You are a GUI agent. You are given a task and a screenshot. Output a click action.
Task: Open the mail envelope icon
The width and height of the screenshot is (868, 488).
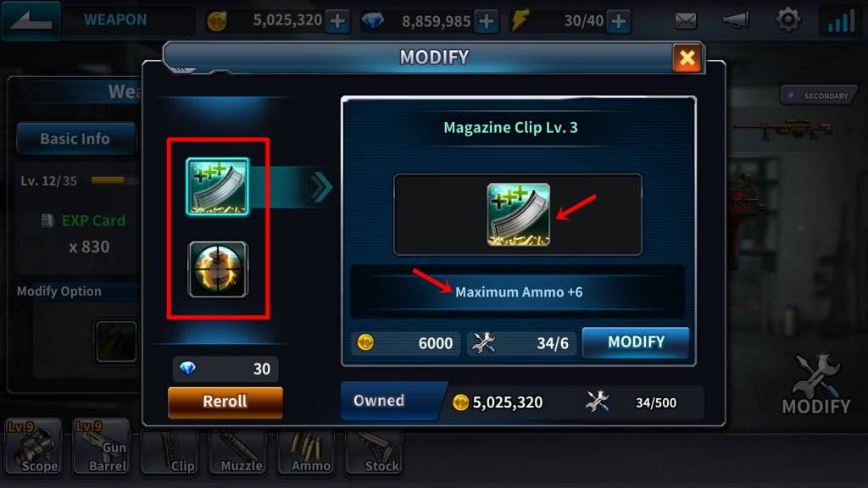point(686,21)
